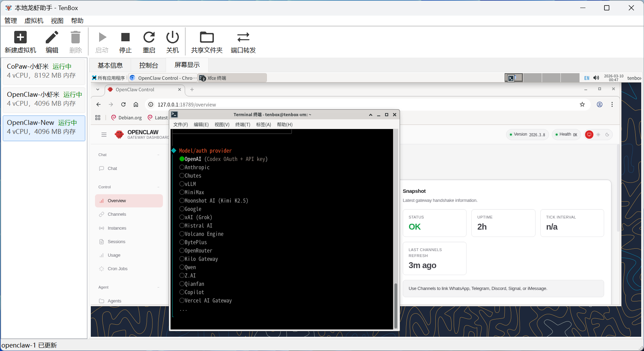Click the 新建虚拟机 (new VM) plus icon
This screenshot has width=644, height=351.
click(x=20, y=37)
